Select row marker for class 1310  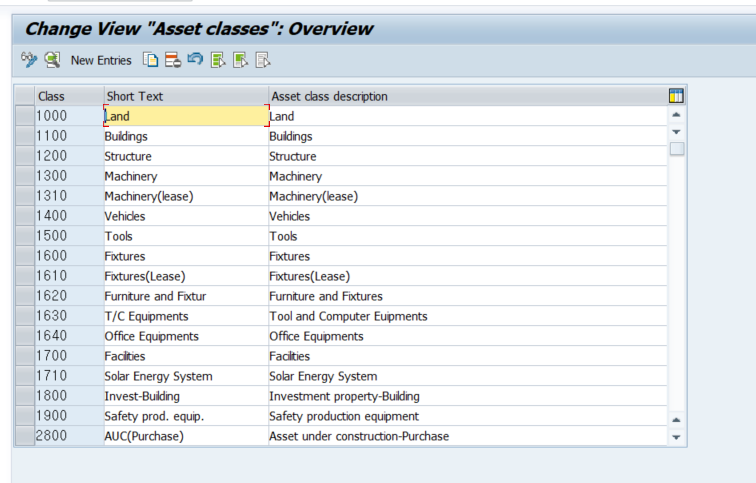(25, 196)
